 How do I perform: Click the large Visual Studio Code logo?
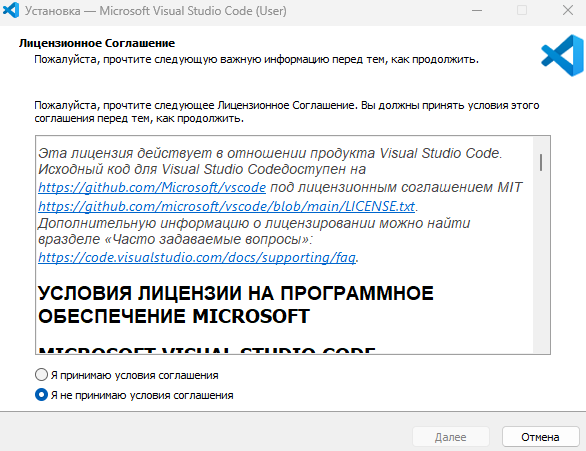click(562, 55)
